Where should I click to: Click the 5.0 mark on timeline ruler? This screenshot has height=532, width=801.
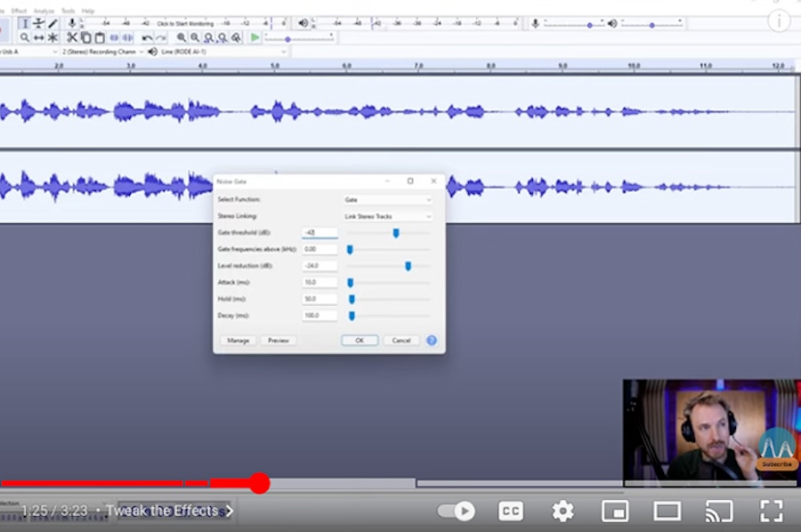coord(275,66)
